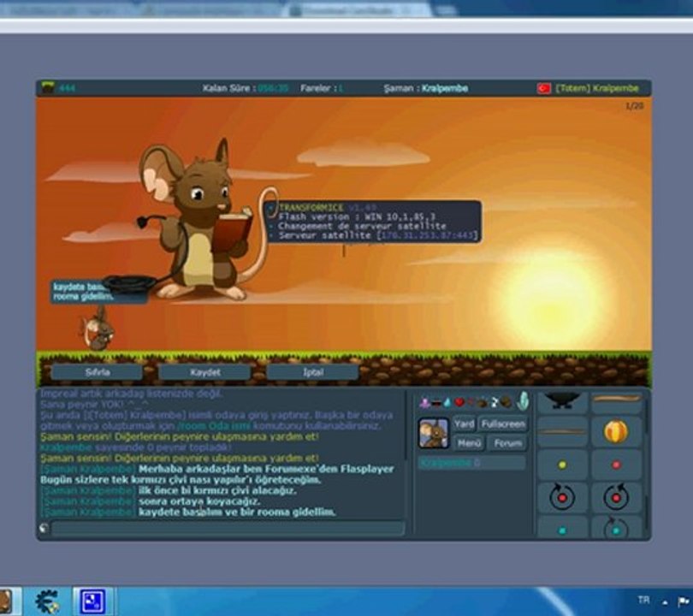Select the plain red nail anchor
Image resolution: width=693 pixels, height=616 pixels.
616,465
